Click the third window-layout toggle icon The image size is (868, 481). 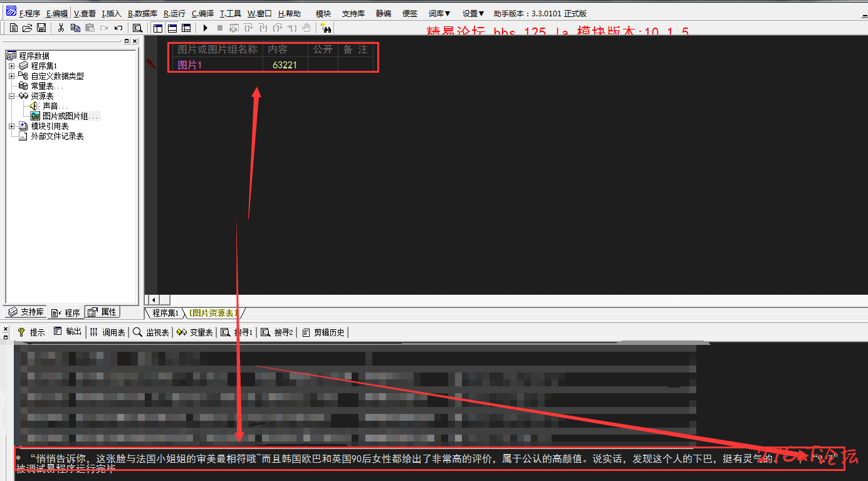(x=186, y=28)
